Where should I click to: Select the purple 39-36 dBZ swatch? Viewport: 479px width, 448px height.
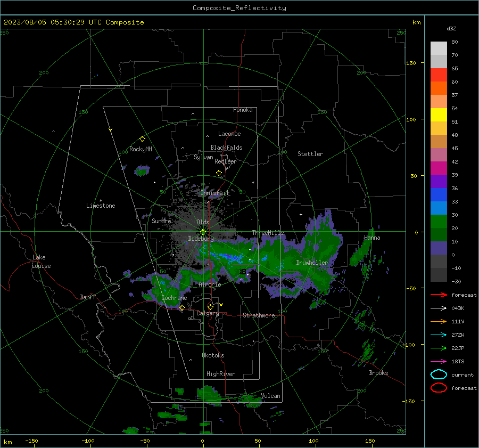pos(439,182)
